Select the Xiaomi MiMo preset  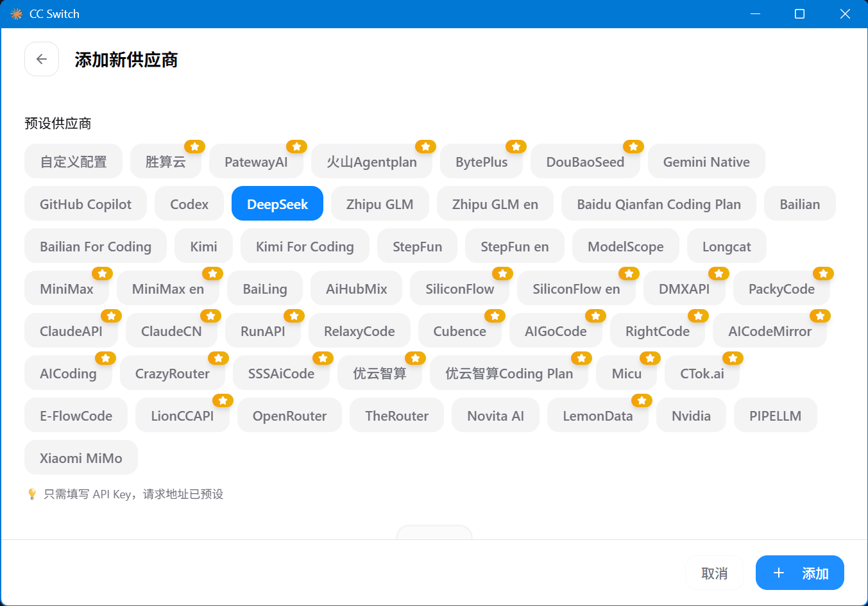click(81, 457)
